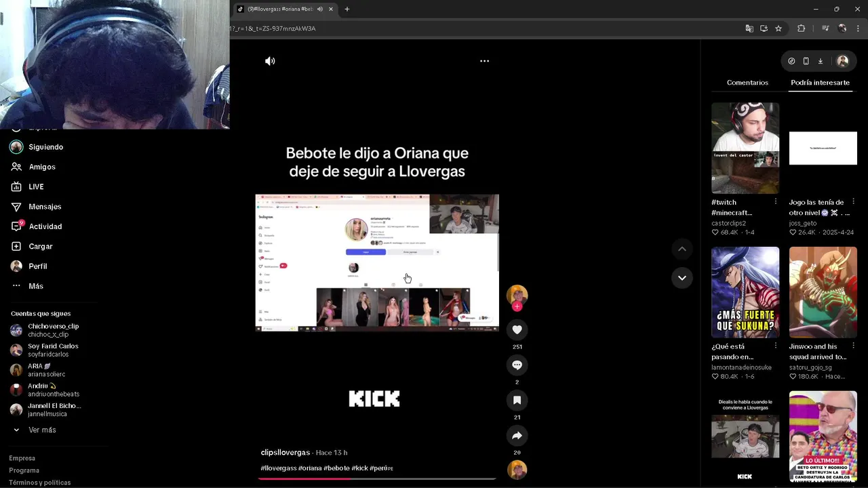Open the ¿Más fuerte que Sukuna? thumbnail
Image resolution: width=868 pixels, height=488 pixels.
pos(745,292)
